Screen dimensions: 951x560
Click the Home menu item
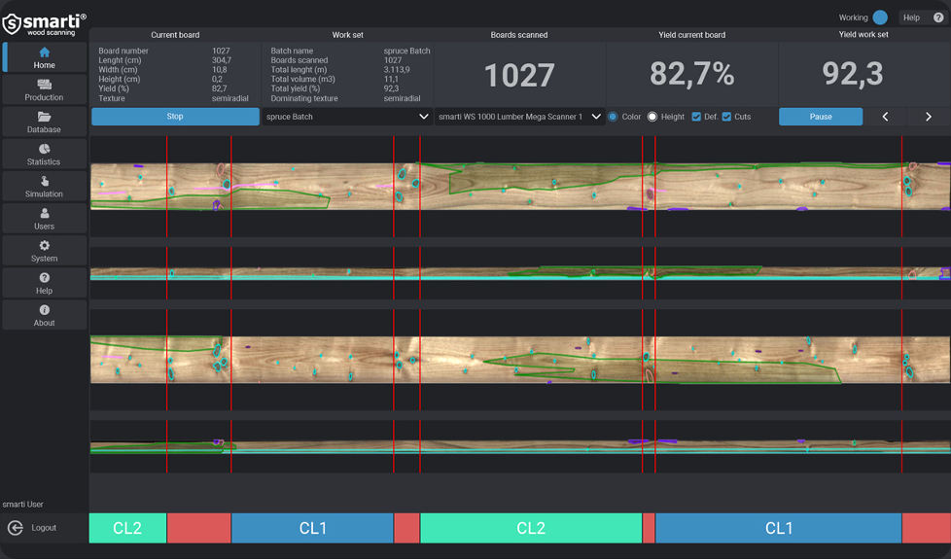(44, 57)
